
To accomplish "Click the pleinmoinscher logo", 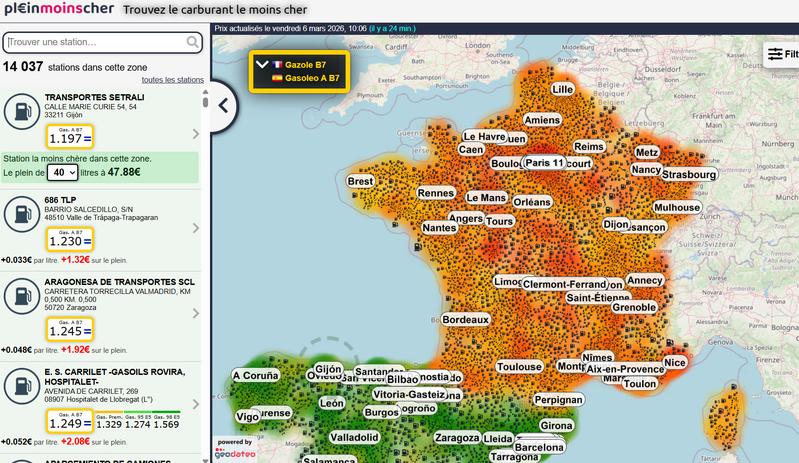I will coord(59,9).
